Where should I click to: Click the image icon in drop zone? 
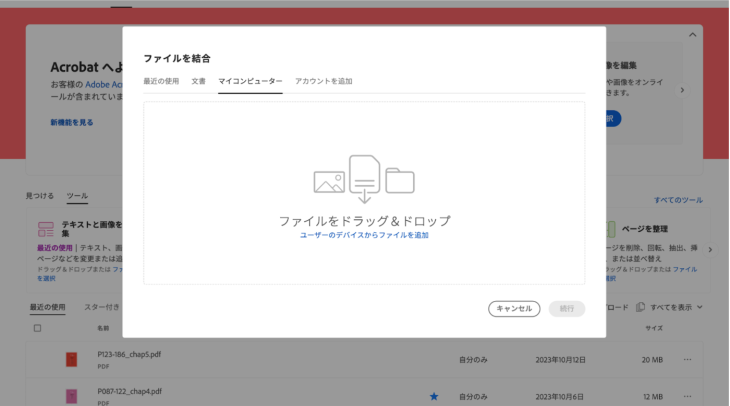(329, 181)
